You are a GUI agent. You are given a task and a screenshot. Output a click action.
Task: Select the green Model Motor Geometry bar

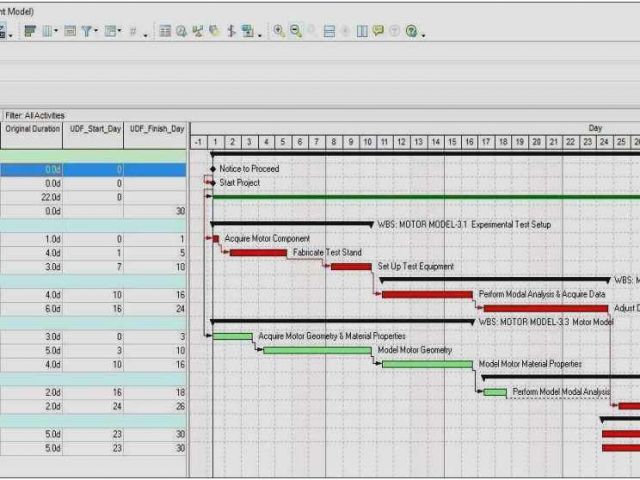[x=317, y=350]
